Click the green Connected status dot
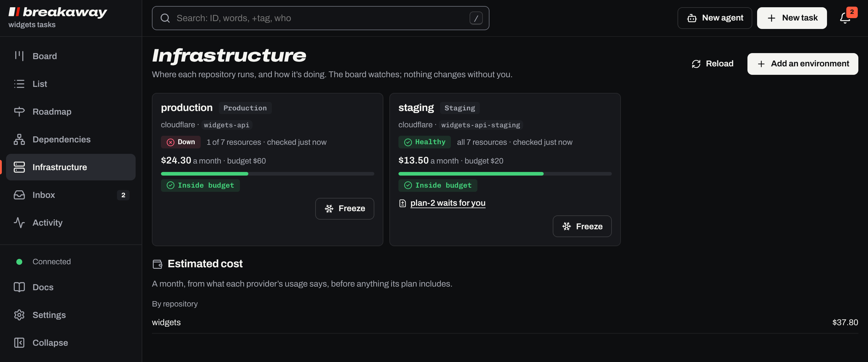The image size is (868, 362). coord(19,262)
